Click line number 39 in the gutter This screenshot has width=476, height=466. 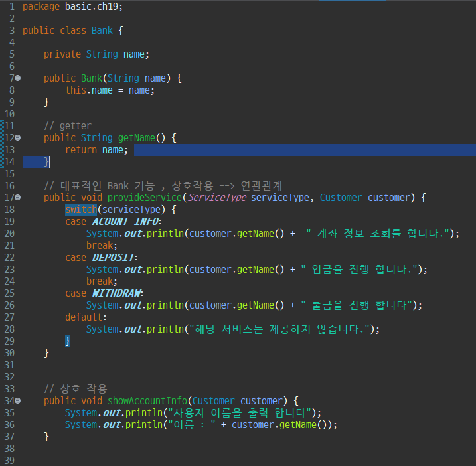point(9,460)
